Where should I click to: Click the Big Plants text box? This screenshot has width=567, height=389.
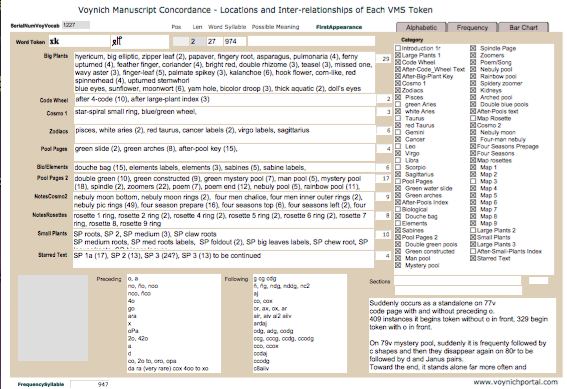click(x=224, y=72)
